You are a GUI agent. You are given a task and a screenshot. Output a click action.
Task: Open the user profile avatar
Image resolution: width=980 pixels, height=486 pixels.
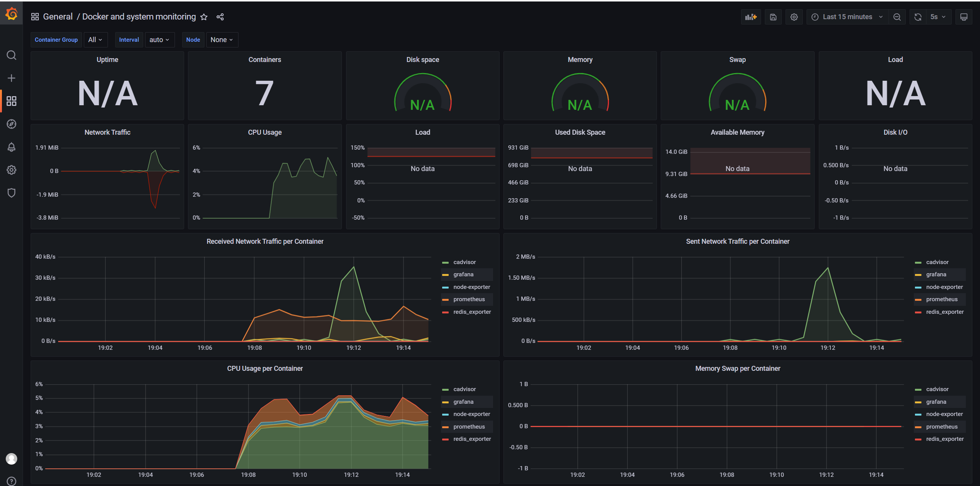click(x=11, y=458)
